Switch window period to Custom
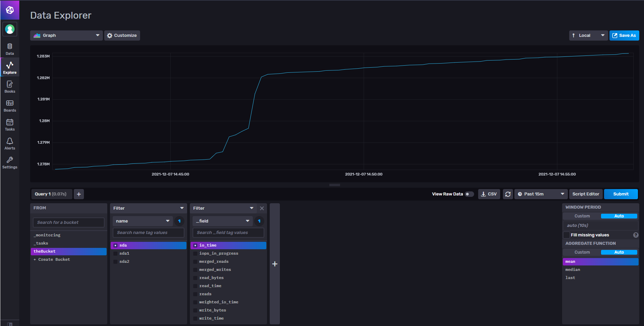 pos(582,216)
